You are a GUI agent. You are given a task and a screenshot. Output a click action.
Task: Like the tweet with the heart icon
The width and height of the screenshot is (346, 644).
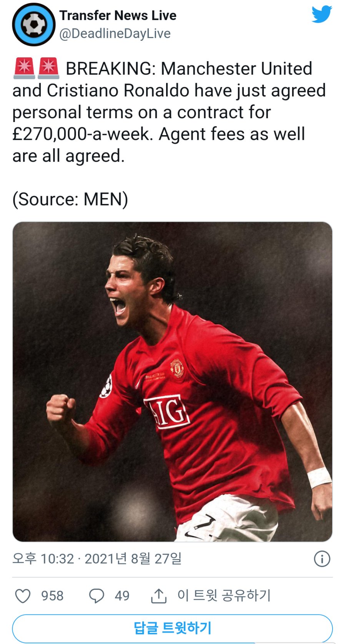coord(23,596)
